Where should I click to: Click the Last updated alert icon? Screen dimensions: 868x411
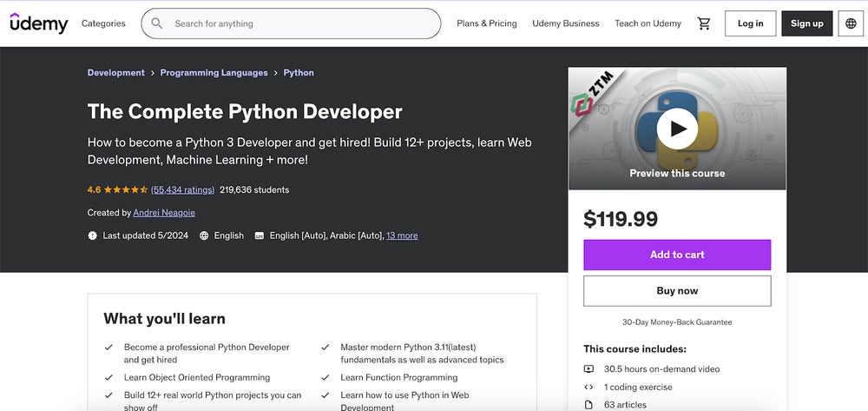93,235
